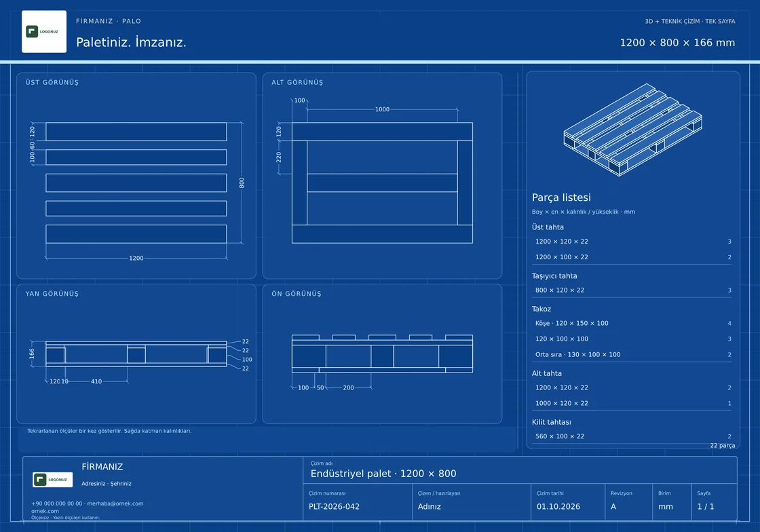
Task: Select the drawing date "01.10.2026"
Action: (x=558, y=507)
